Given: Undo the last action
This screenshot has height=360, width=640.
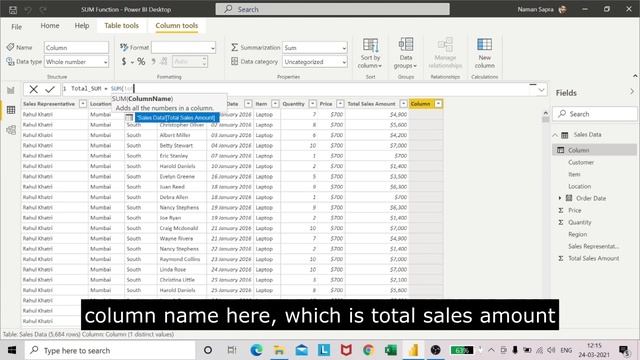Looking at the screenshot, I should 28,9.
